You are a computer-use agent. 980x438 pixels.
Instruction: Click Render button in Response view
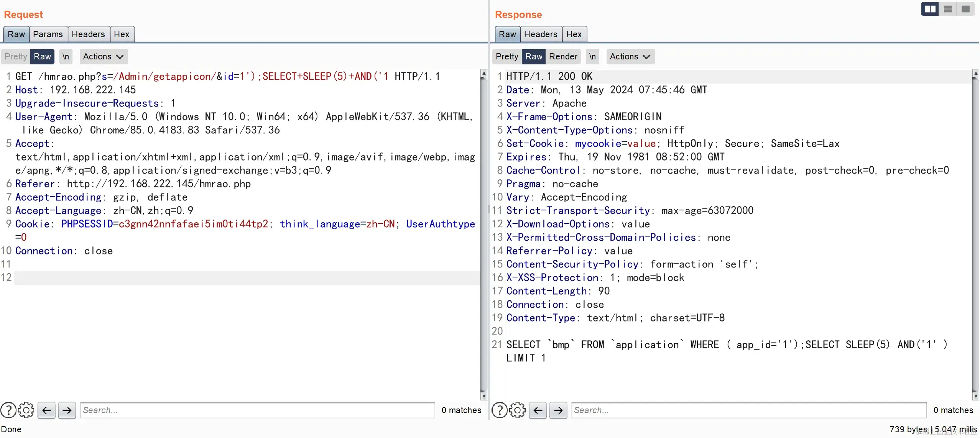click(563, 56)
